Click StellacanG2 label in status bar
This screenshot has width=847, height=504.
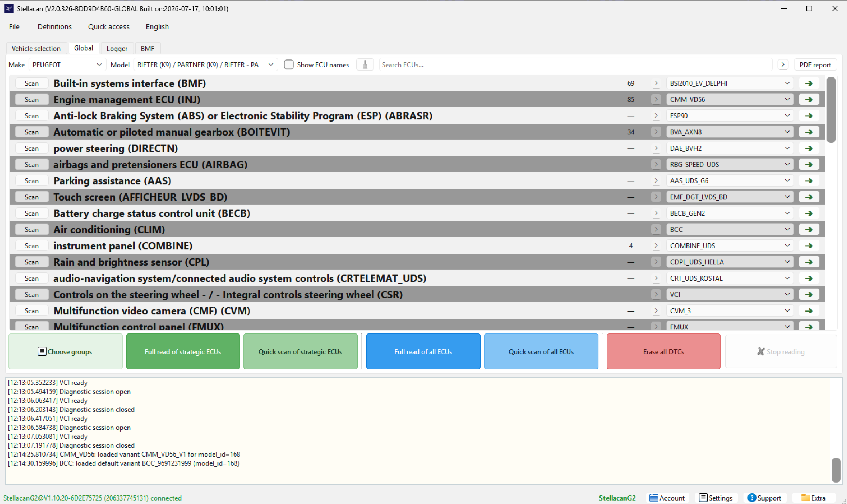pyautogui.click(x=617, y=498)
